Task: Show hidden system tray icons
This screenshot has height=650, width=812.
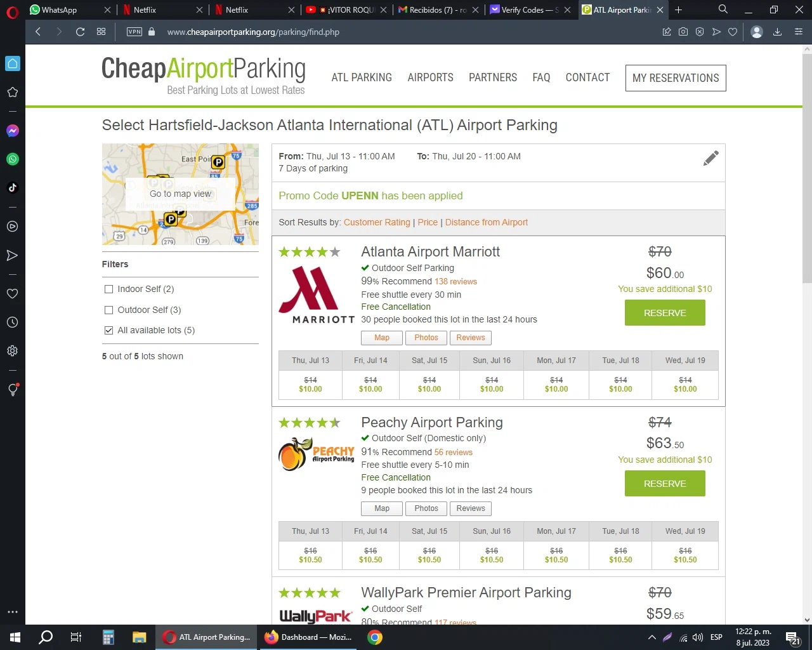Action: point(652,637)
